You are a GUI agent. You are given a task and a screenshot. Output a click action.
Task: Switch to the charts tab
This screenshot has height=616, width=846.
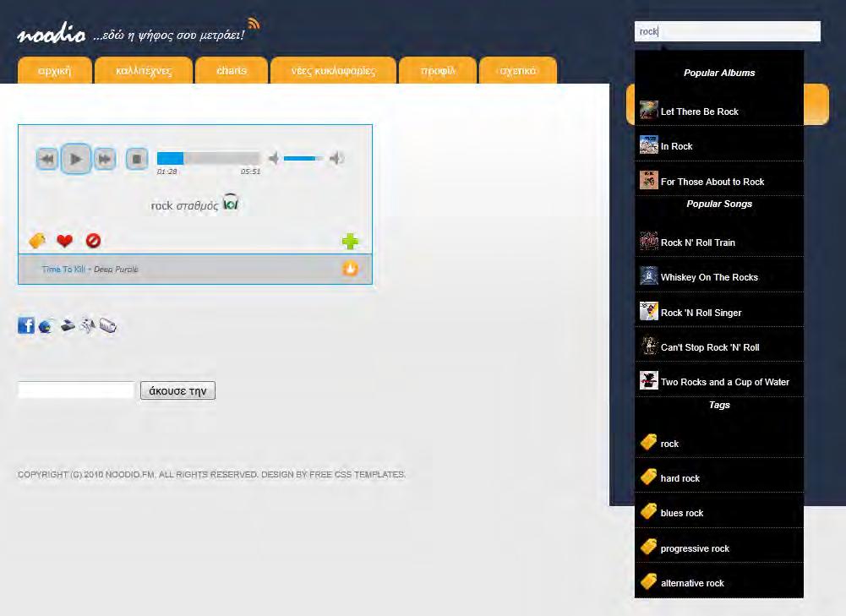click(x=232, y=71)
